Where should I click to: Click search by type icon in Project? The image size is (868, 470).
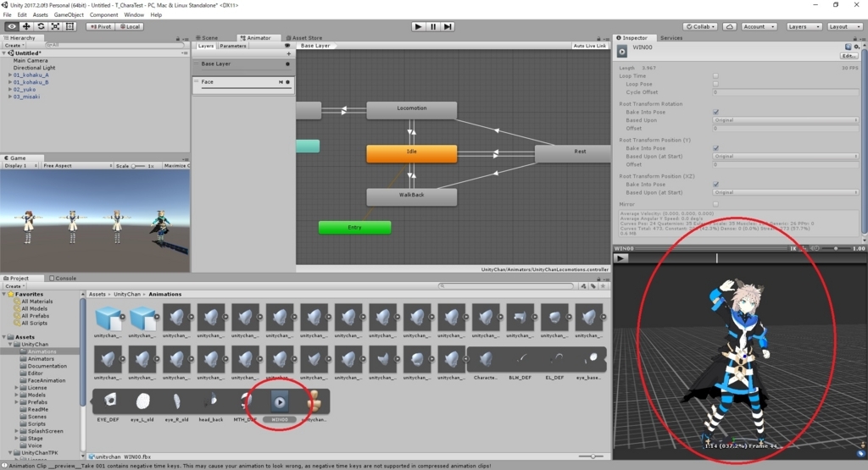[x=583, y=286]
